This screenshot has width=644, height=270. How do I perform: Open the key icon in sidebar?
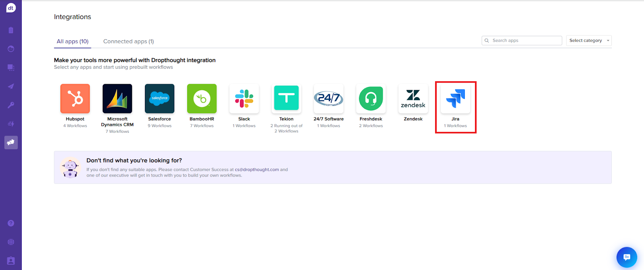tap(11, 105)
